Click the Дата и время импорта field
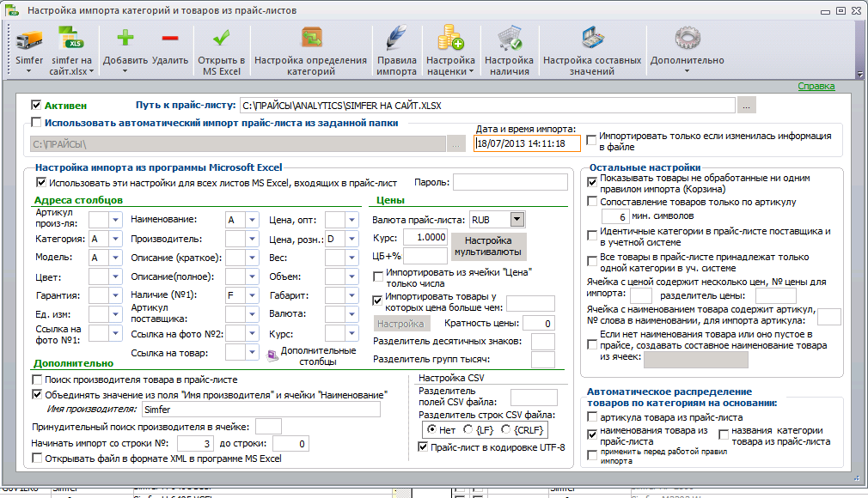This screenshot has width=868, height=498. click(527, 143)
